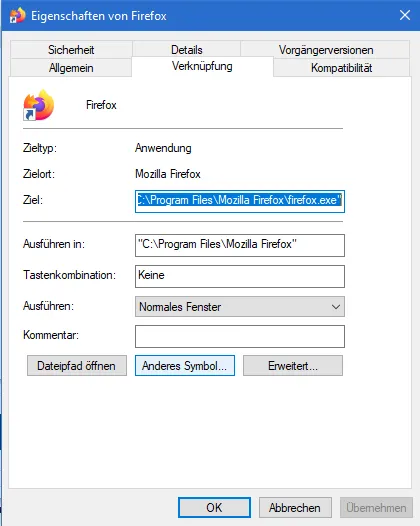Viewport: 420px width, 526px height.
Task: Cancel changes with Abbrechen
Action: [x=295, y=508]
